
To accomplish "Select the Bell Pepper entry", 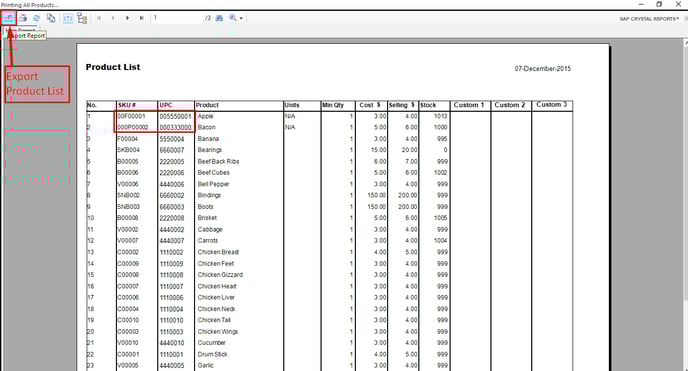I will (x=213, y=184).
